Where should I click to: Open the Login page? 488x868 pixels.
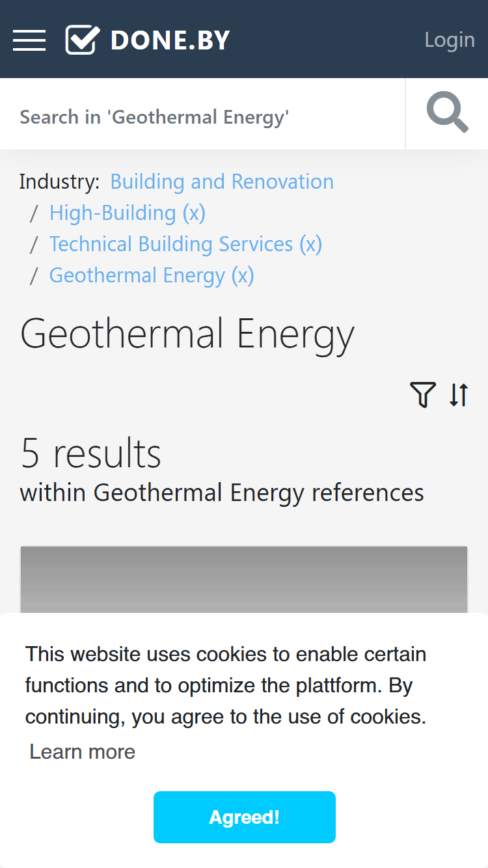pyautogui.click(x=450, y=40)
